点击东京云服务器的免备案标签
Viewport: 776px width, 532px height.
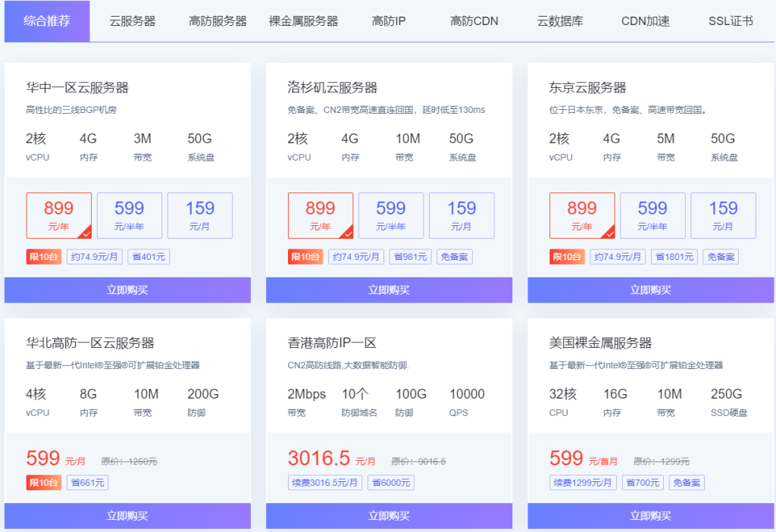[x=719, y=256]
